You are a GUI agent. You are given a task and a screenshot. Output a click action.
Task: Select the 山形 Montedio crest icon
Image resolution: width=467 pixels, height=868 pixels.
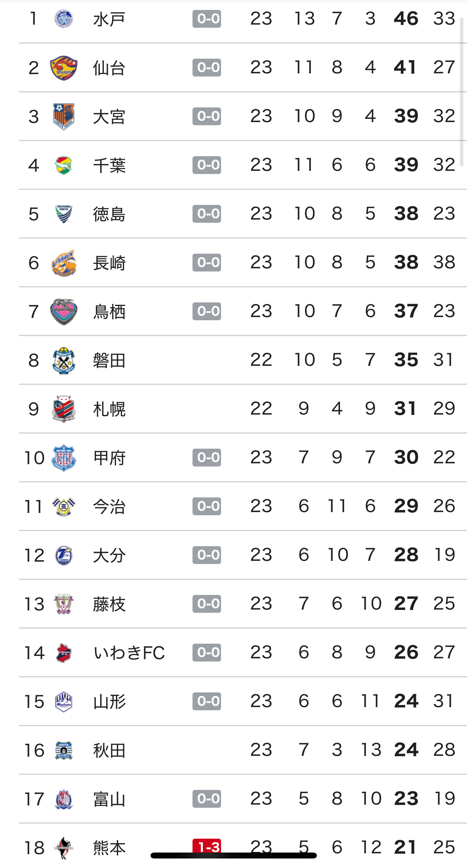click(63, 702)
